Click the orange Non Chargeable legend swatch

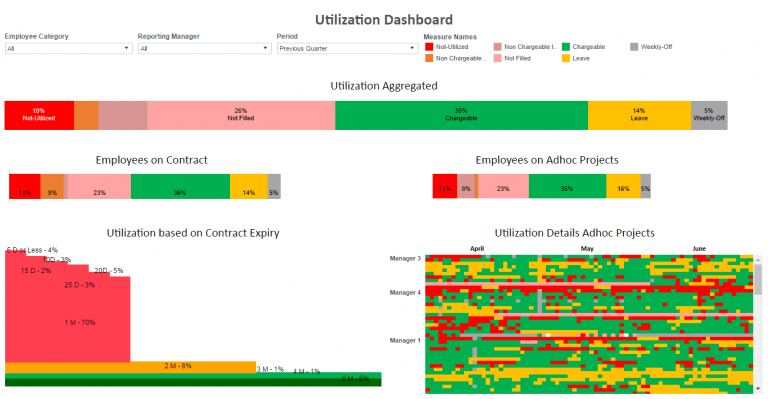click(429, 58)
